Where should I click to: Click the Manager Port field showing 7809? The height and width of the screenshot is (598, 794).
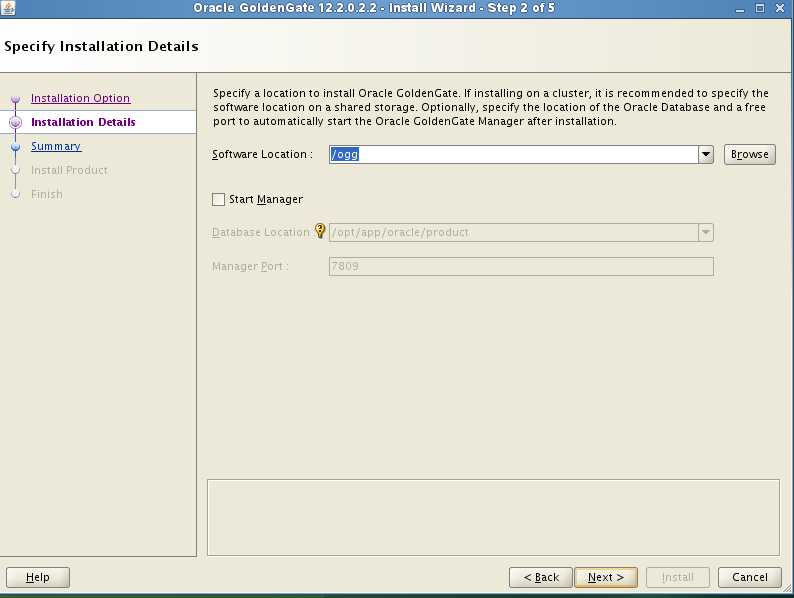pos(521,266)
